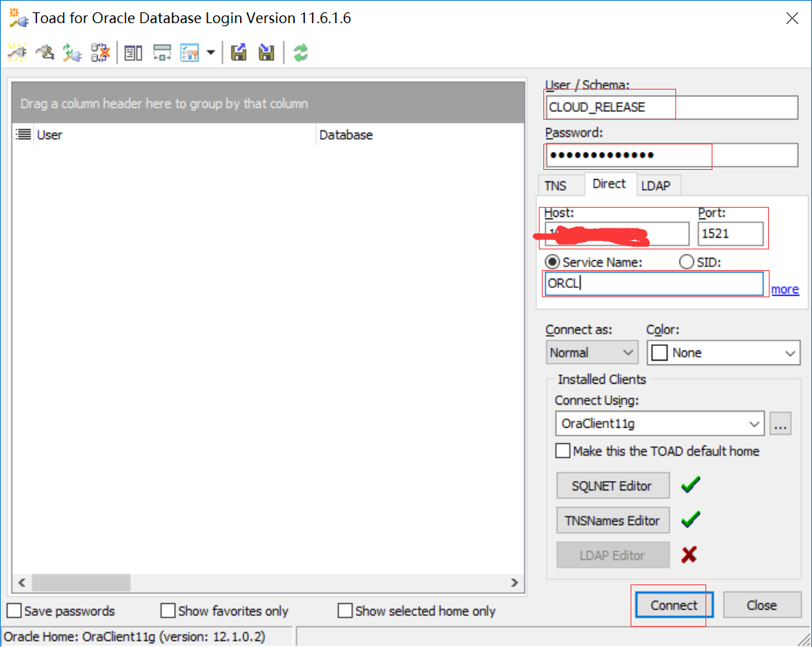
Task: Click the Service Name field containing ORCL
Action: 654,284
